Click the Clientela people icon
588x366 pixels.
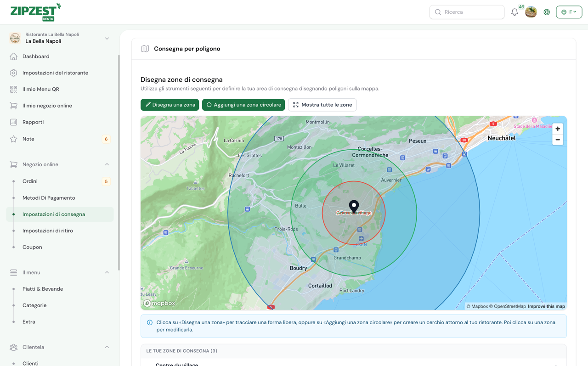click(14, 347)
